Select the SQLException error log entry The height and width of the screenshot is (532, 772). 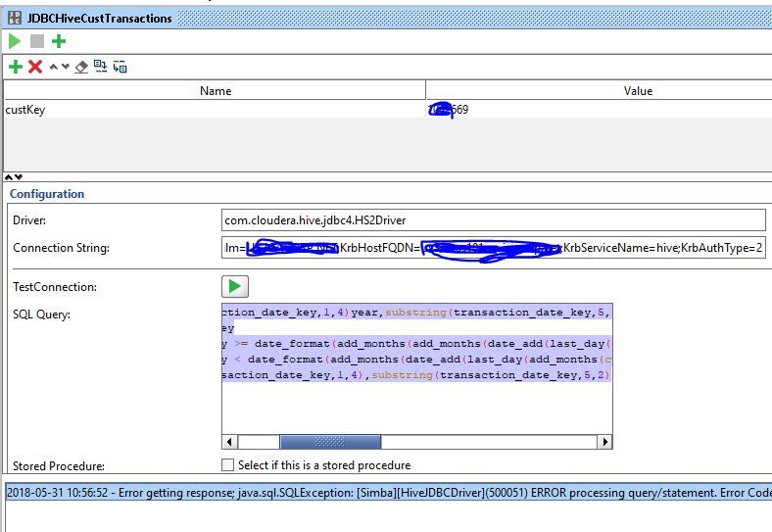(389, 493)
